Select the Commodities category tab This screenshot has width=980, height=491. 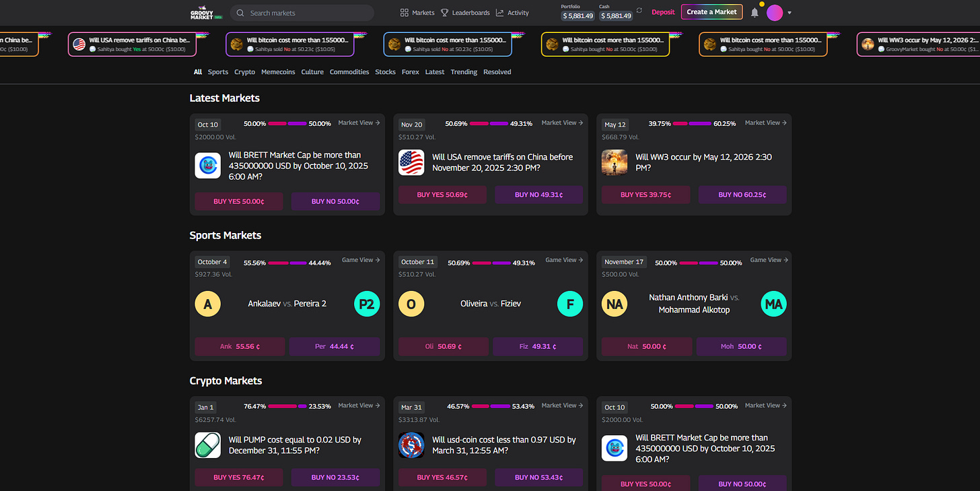click(x=349, y=72)
